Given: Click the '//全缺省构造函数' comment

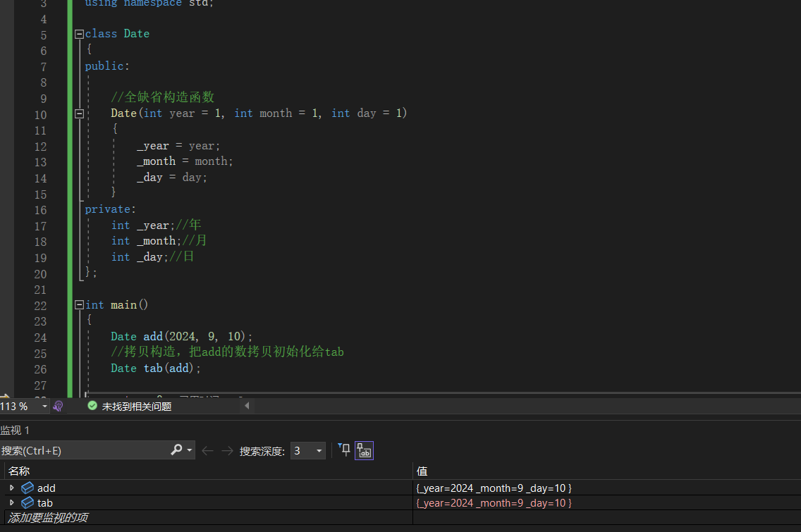Looking at the screenshot, I should tap(162, 97).
